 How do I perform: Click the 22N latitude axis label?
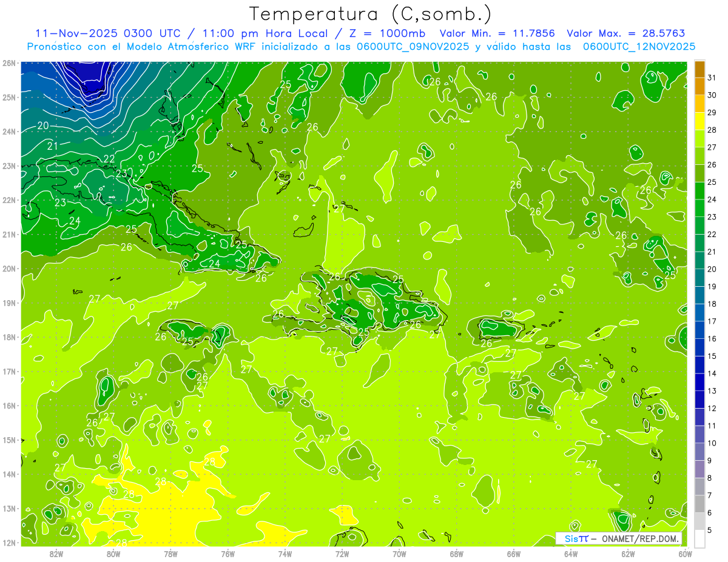point(9,200)
